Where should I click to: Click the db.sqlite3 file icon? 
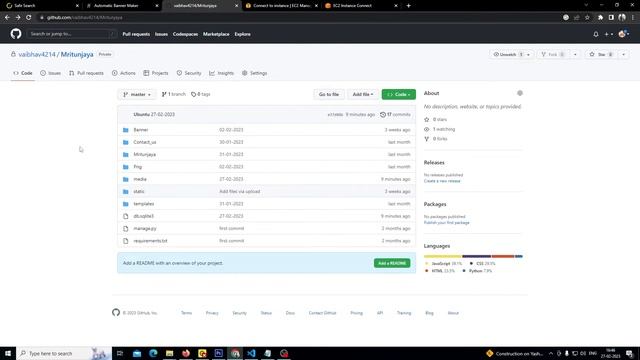point(126,216)
